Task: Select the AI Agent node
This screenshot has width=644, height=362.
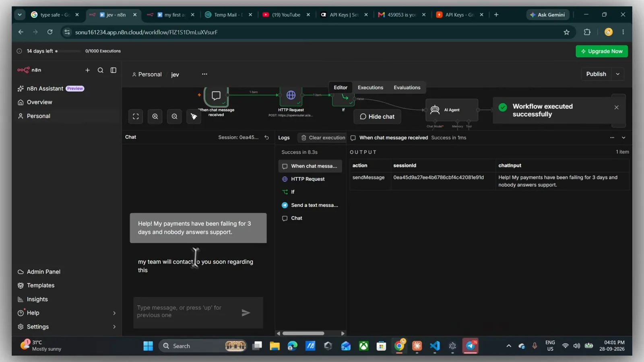Action: coord(452,110)
